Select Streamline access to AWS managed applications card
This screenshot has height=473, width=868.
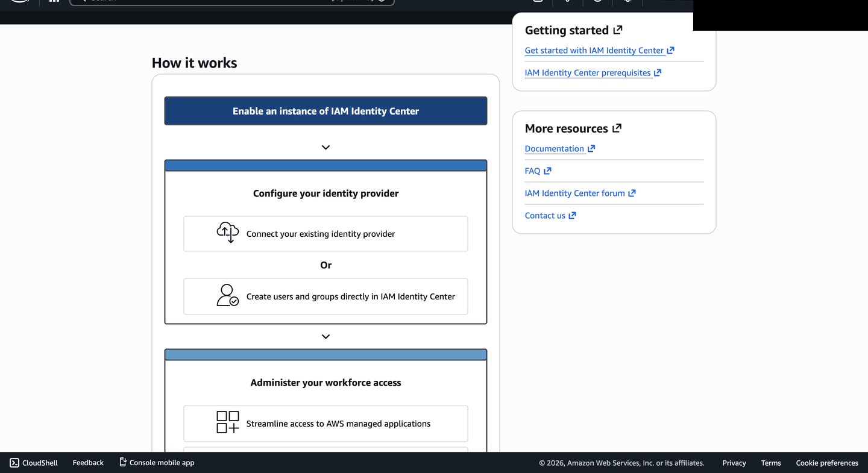click(325, 424)
